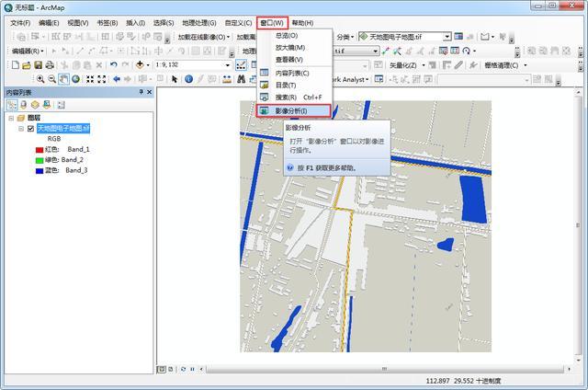
Task: Click the contents list Options icon
Action: coord(62,105)
